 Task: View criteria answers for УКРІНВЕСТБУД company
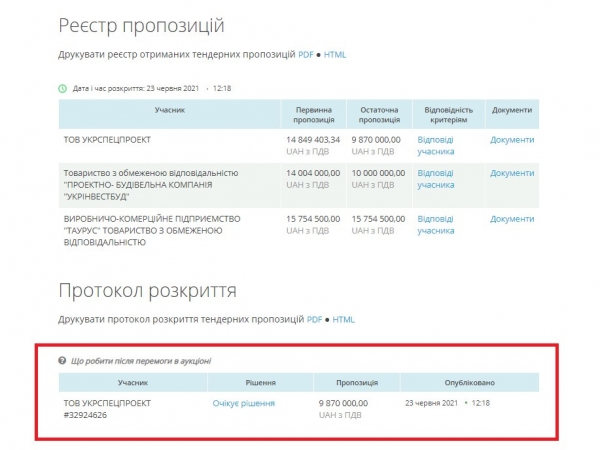tap(435, 178)
